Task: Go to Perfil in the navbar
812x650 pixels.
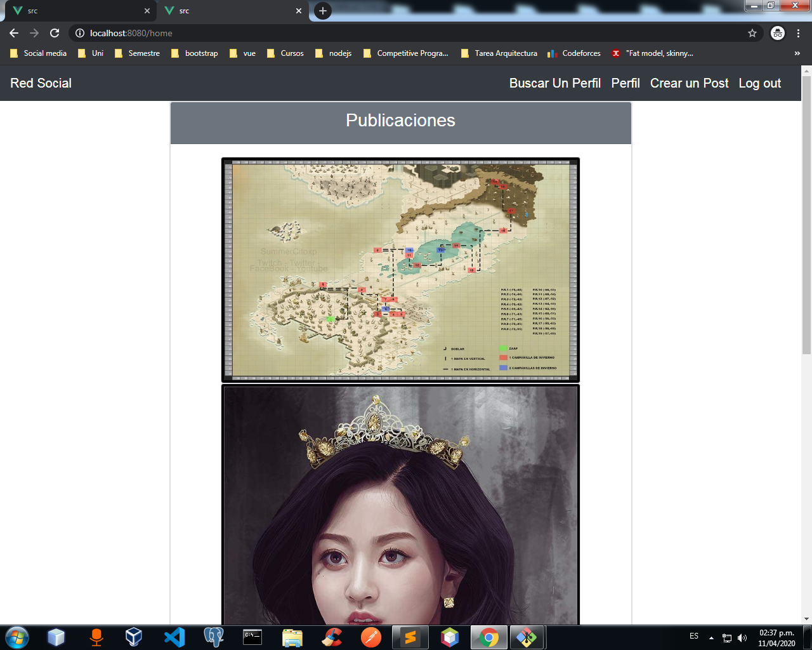Action: (625, 83)
